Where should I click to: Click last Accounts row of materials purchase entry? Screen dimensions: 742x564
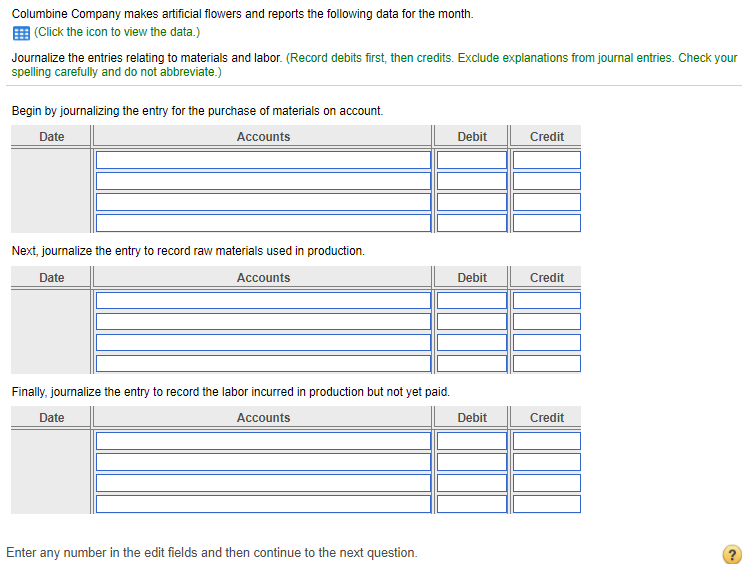(263, 223)
